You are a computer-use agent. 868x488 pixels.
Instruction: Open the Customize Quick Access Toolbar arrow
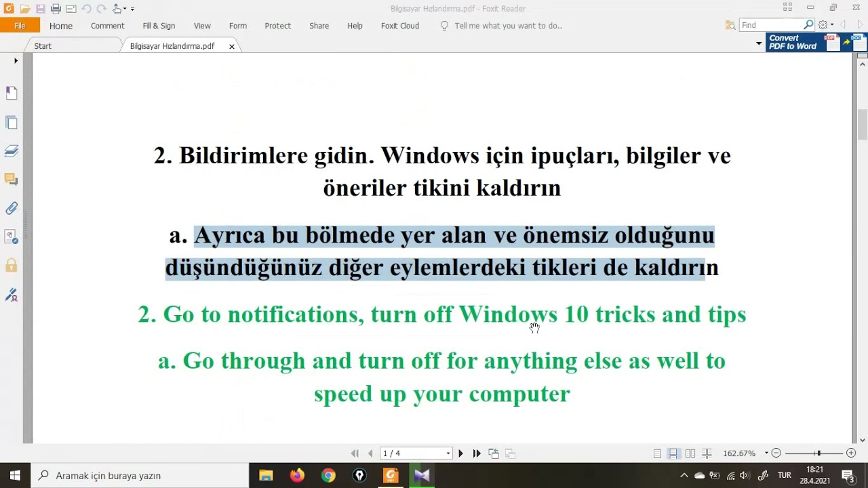pos(132,9)
